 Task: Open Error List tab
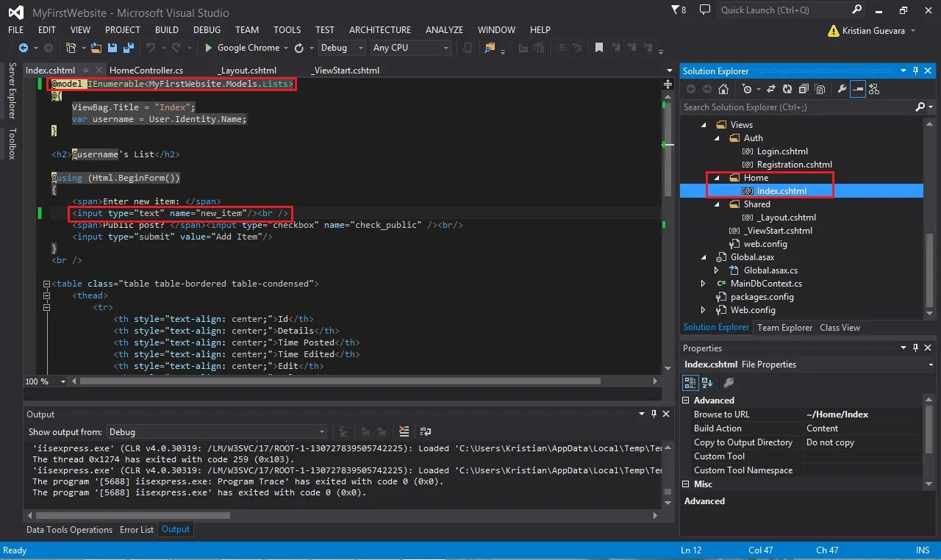pyautogui.click(x=137, y=530)
